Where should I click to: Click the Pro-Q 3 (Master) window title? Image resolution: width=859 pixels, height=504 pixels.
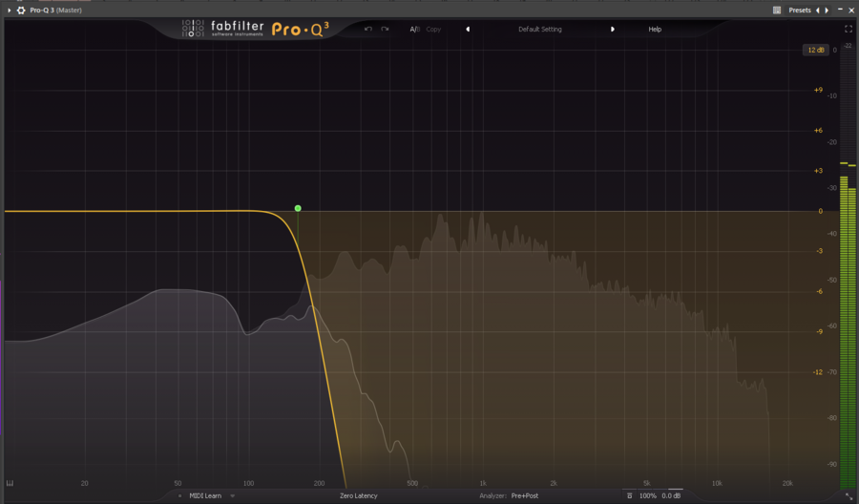(x=56, y=10)
